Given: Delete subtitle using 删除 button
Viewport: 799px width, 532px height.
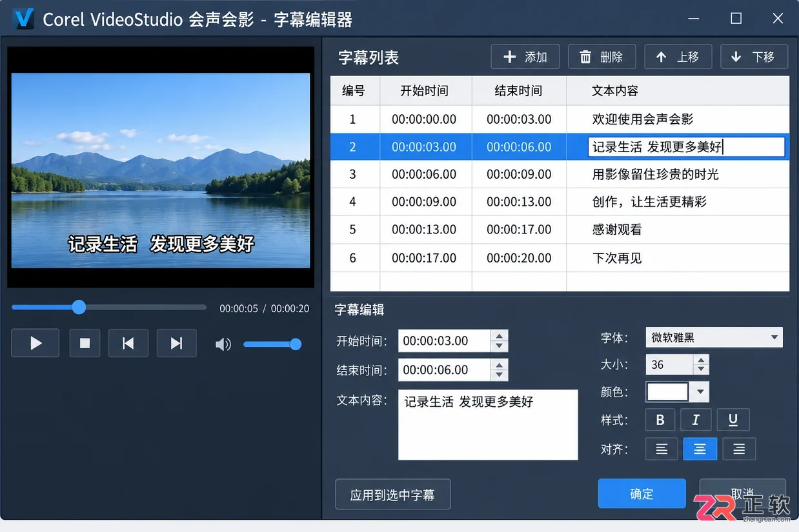Looking at the screenshot, I should [x=602, y=57].
